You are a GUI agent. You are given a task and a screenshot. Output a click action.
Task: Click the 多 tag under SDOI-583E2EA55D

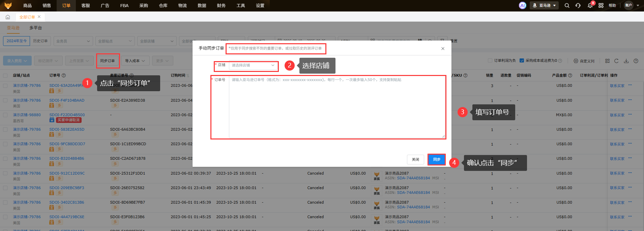coord(59,134)
